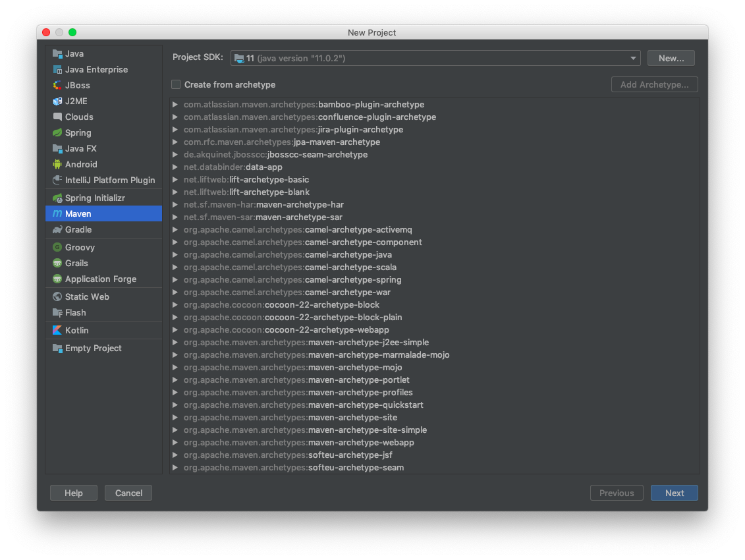Click the Next button

pos(675,493)
